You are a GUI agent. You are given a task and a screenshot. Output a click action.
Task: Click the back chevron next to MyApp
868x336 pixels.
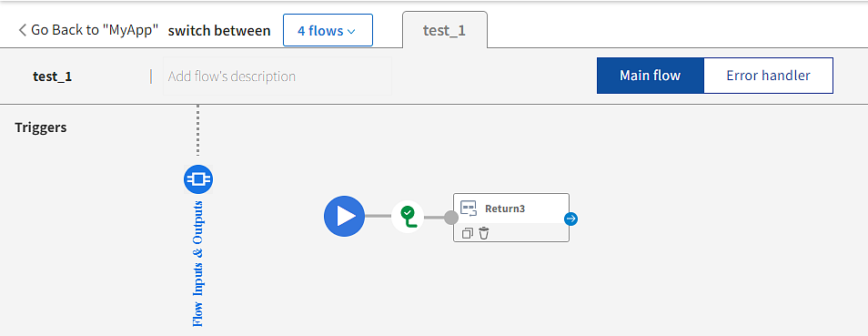click(x=22, y=30)
